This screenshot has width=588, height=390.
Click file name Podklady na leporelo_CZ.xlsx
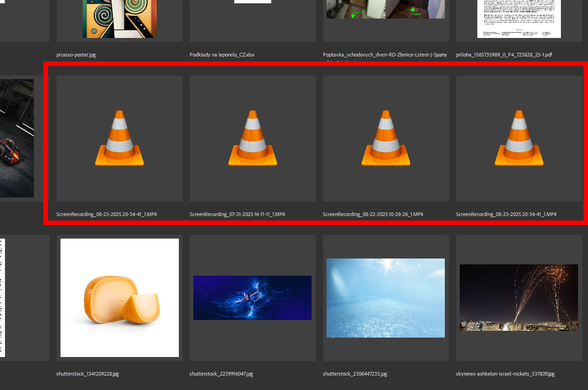pos(222,55)
